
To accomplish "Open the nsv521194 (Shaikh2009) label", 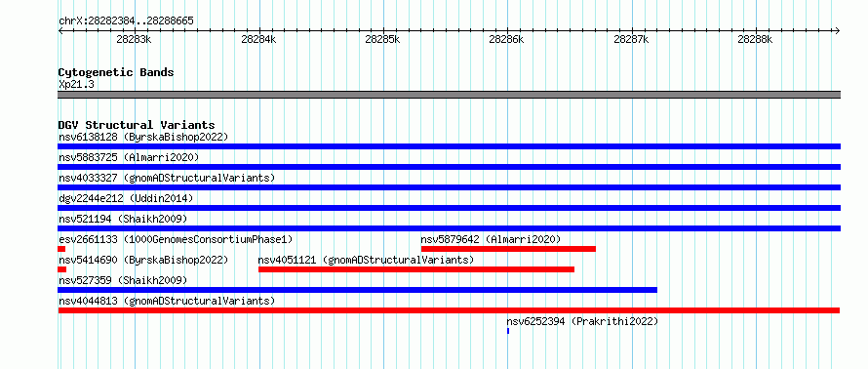I will [x=123, y=219].
